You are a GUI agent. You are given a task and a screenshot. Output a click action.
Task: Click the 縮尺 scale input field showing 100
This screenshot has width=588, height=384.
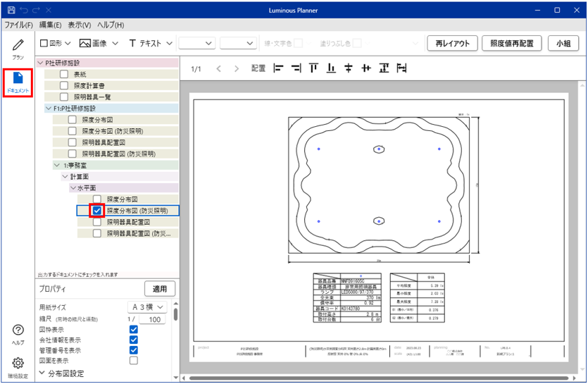[x=153, y=319]
